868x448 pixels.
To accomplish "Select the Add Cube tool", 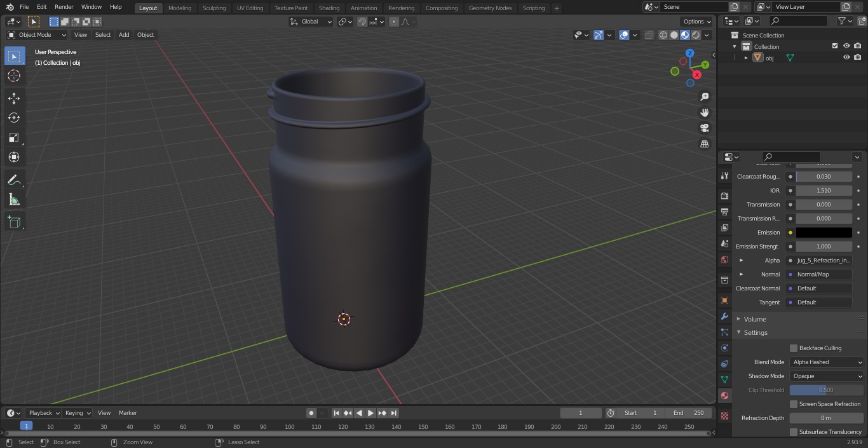I will [14, 222].
